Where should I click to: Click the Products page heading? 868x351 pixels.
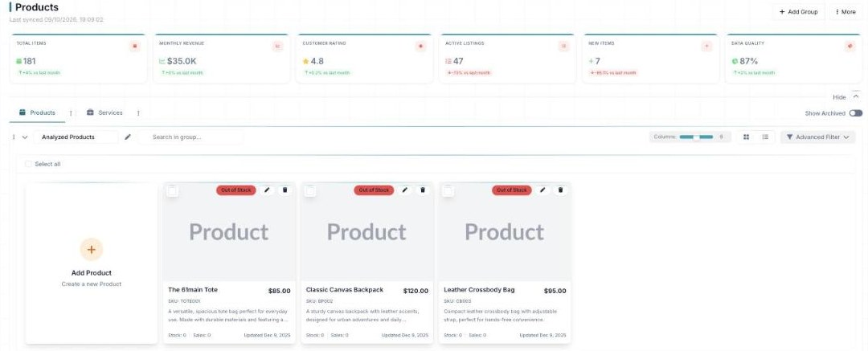pyautogui.click(x=36, y=8)
